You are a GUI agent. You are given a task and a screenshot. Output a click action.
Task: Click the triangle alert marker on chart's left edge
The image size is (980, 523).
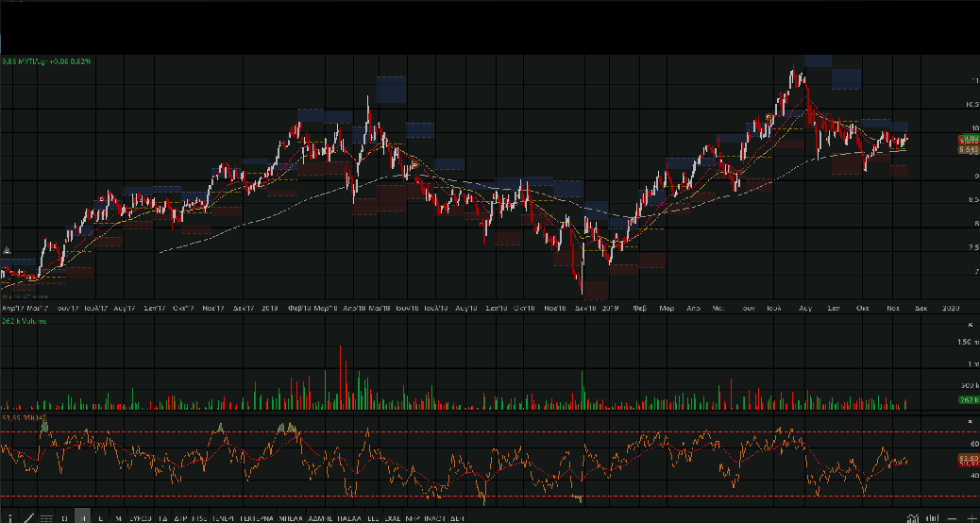[x=7, y=250]
